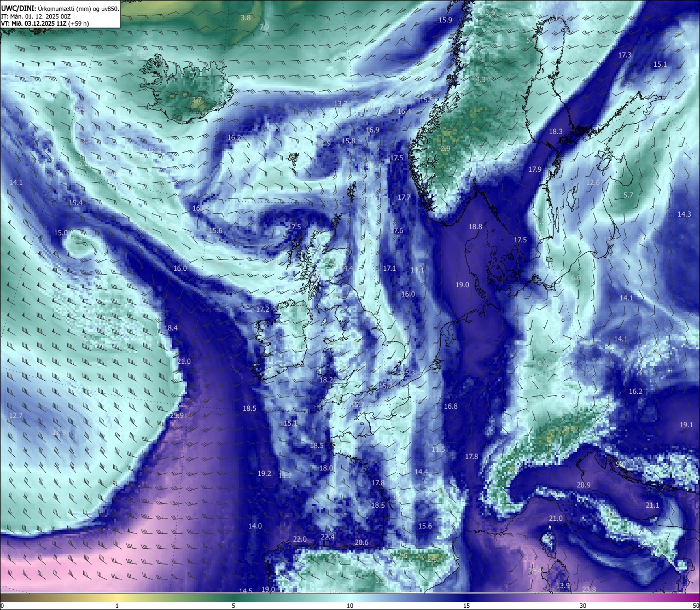Click the 17.2 value northwest of Ireland
The image size is (700, 610).
[x=263, y=310]
